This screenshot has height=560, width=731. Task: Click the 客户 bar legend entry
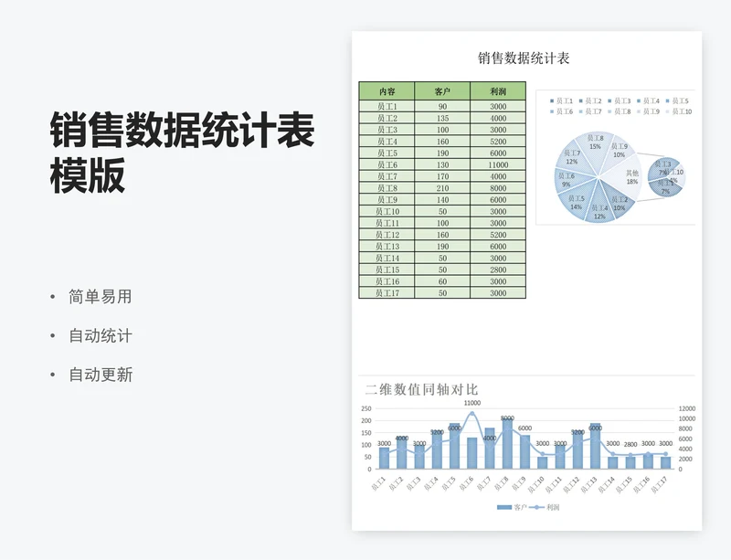coord(511,507)
